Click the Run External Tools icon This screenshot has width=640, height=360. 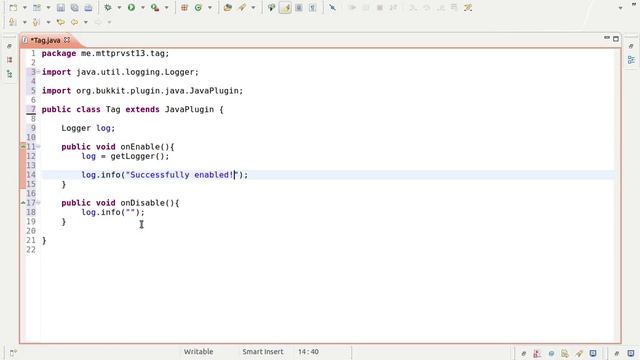[155, 8]
